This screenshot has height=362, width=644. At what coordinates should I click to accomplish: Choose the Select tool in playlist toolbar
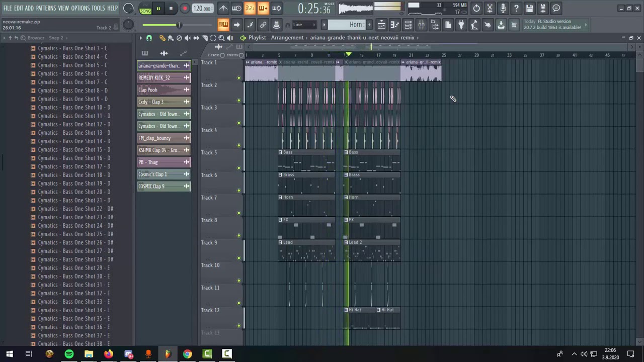[213, 38]
